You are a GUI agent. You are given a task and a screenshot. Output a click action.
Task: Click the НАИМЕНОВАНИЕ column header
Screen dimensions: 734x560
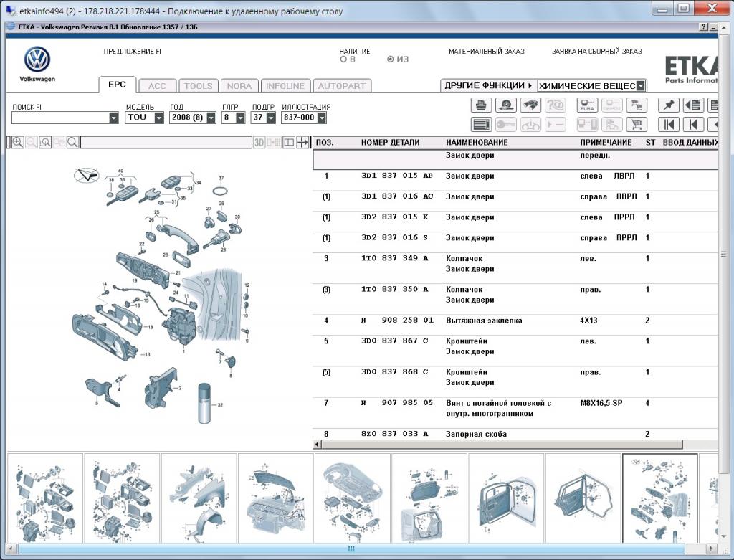coord(477,143)
